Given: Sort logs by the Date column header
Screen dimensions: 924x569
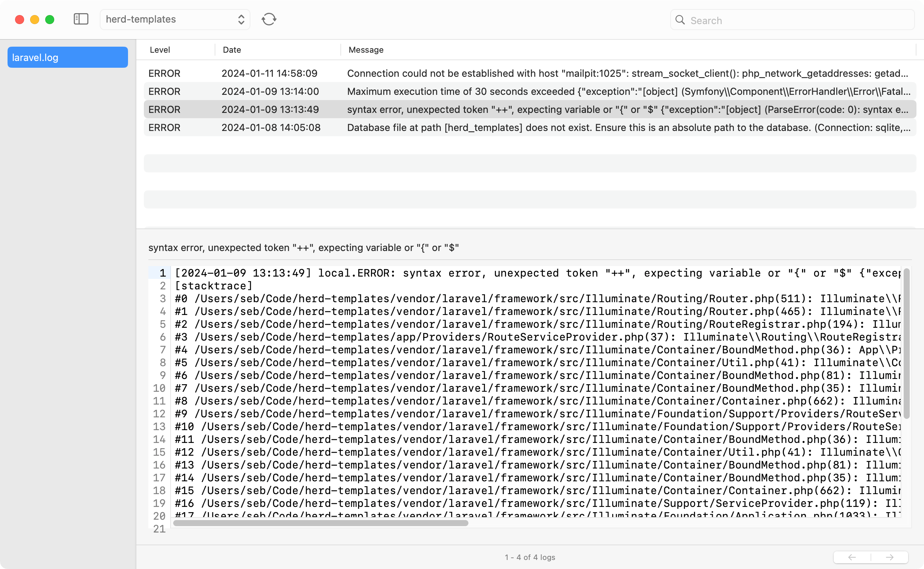Looking at the screenshot, I should [231, 49].
